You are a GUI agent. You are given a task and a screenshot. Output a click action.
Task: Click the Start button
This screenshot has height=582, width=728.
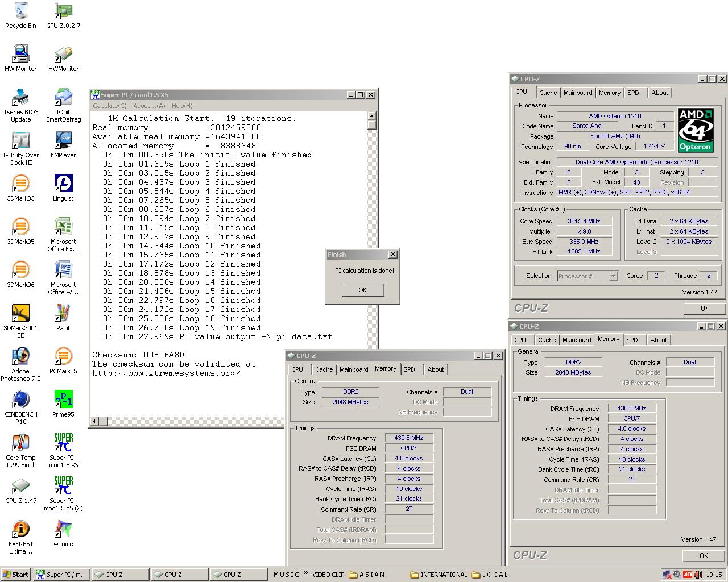pos(16,575)
